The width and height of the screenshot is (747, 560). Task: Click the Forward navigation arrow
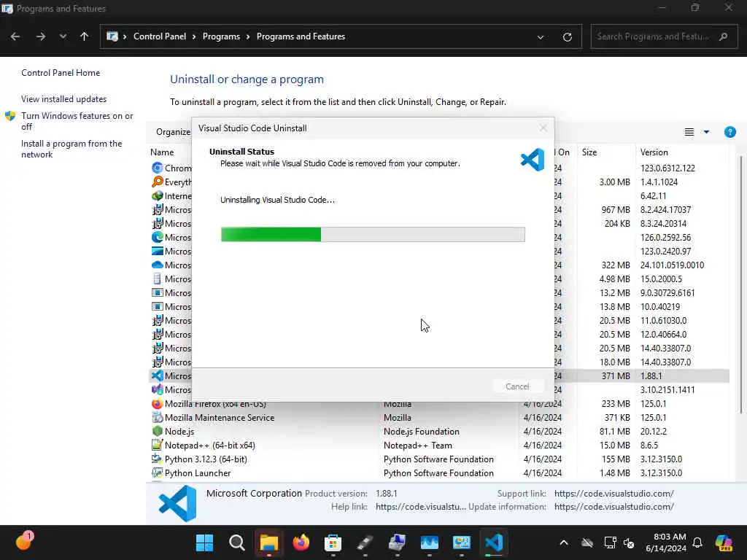41,36
